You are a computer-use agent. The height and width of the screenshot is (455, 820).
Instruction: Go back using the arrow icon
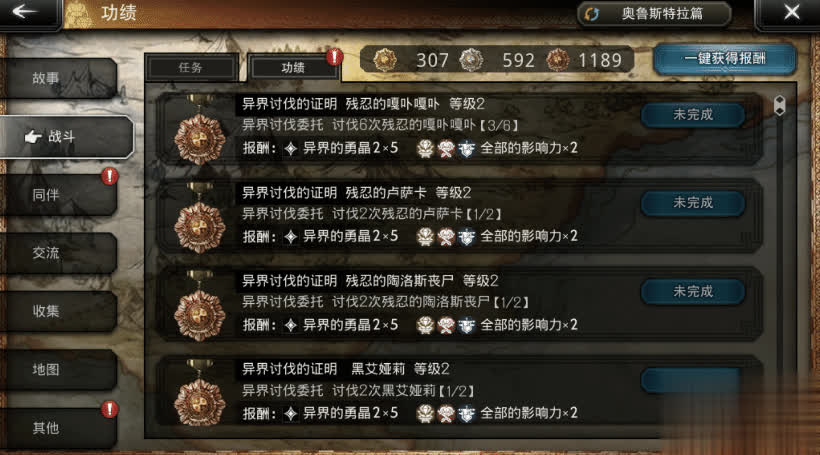(x=25, y=12)
